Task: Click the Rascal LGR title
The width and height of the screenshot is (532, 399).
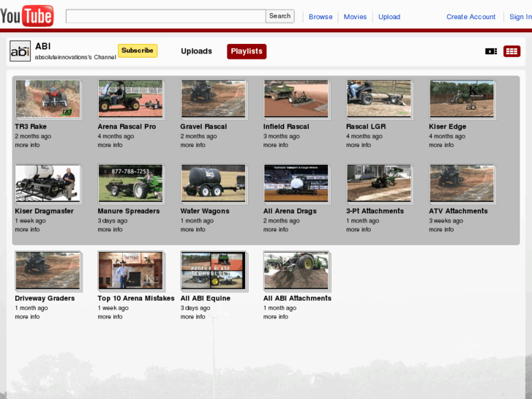Action: [366, 127]
